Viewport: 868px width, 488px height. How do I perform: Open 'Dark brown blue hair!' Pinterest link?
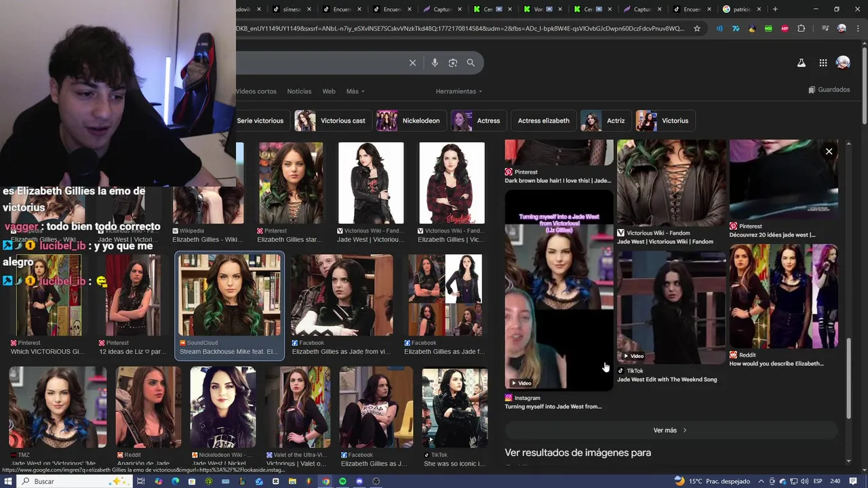click(557, 181)
